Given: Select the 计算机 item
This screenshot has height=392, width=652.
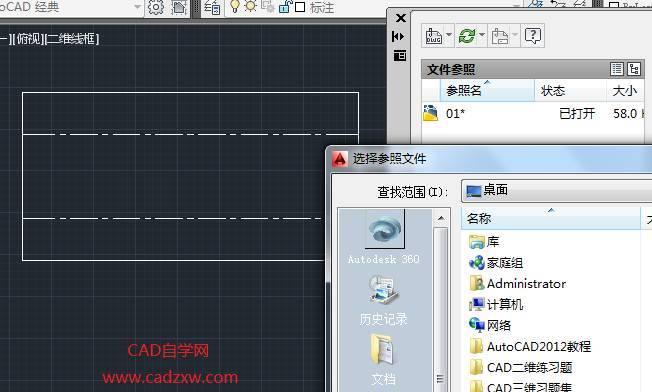Looking at the screenshot, I should (496, 304).
